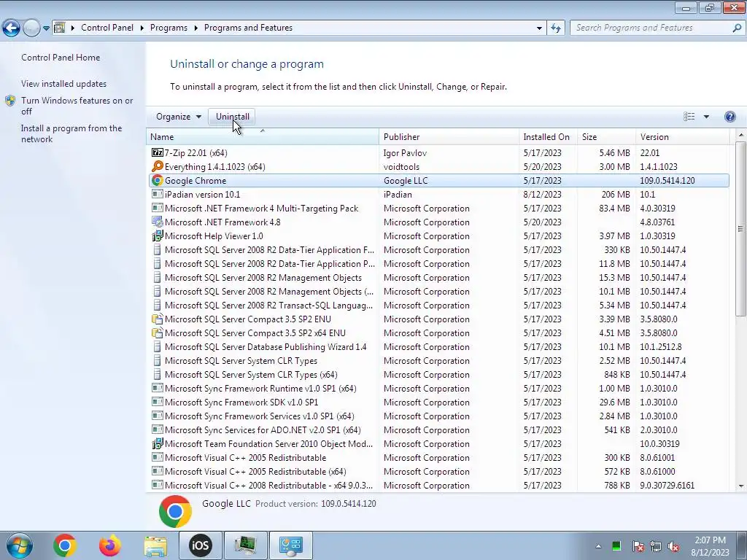This screenshot has width=747, height=560.
Task: Select the Microsoft Help Viewer 1.0 icon
Action: click(158, 236)
